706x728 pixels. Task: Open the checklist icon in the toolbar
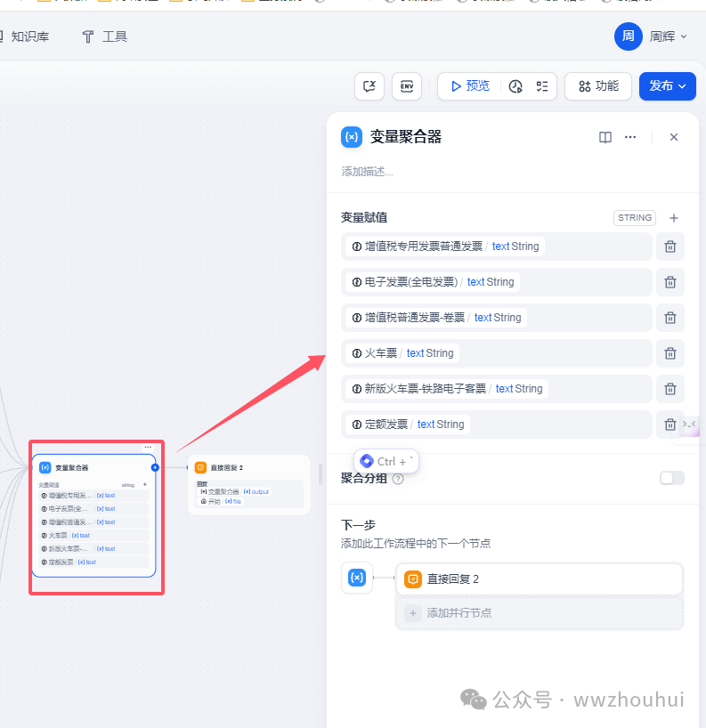pos(541,86)
